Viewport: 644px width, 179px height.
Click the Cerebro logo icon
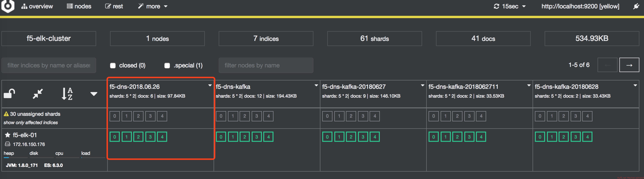pos(8,6)
